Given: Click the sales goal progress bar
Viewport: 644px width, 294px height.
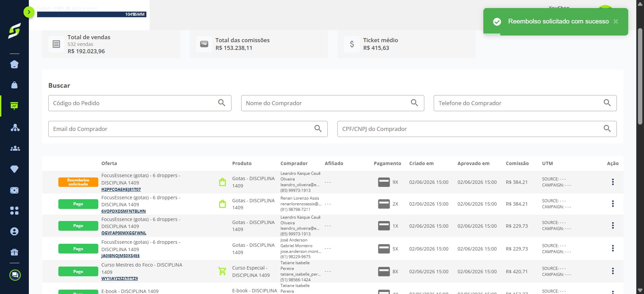Looking at the screenshot, I should coord(92,14).
